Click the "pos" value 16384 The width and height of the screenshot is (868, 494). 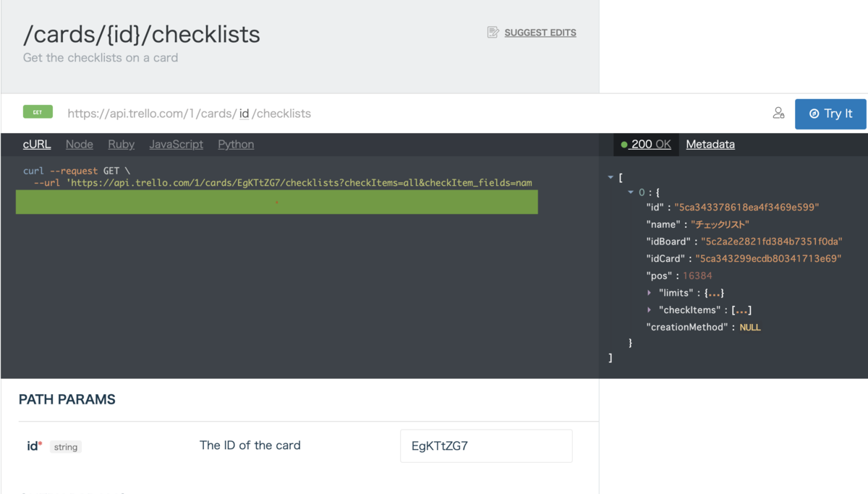(697, 276)
